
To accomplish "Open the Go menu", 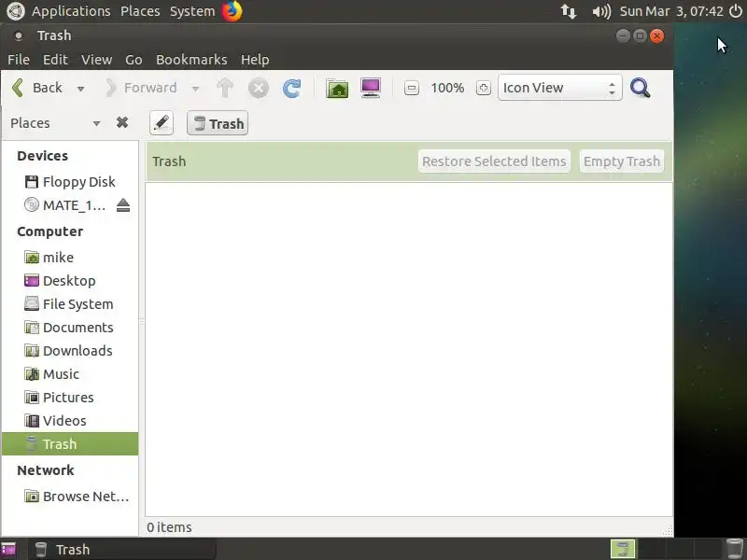I will point(134,60).
